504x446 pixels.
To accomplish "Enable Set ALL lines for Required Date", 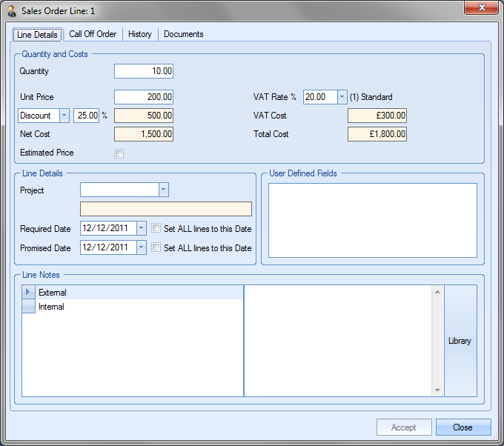I will click(156, 229).
